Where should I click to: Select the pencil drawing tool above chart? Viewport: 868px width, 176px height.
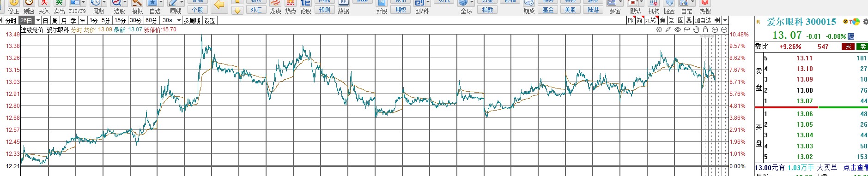668,29
